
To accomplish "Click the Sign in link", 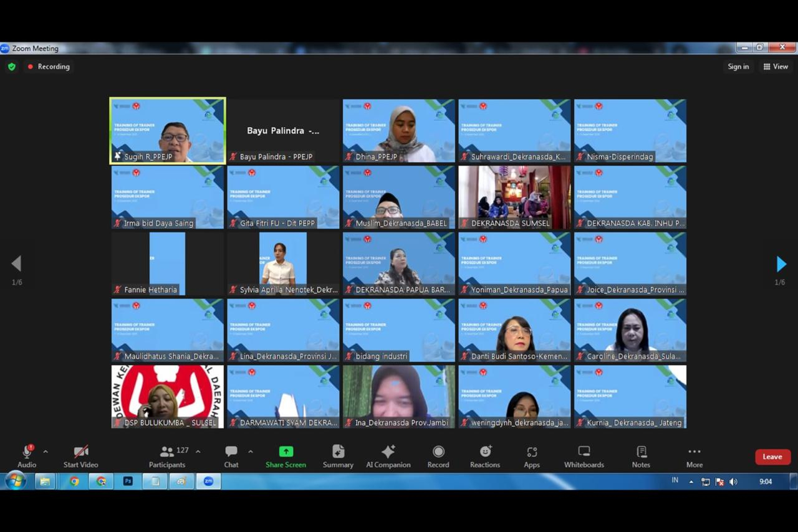I will click(738, 67).
